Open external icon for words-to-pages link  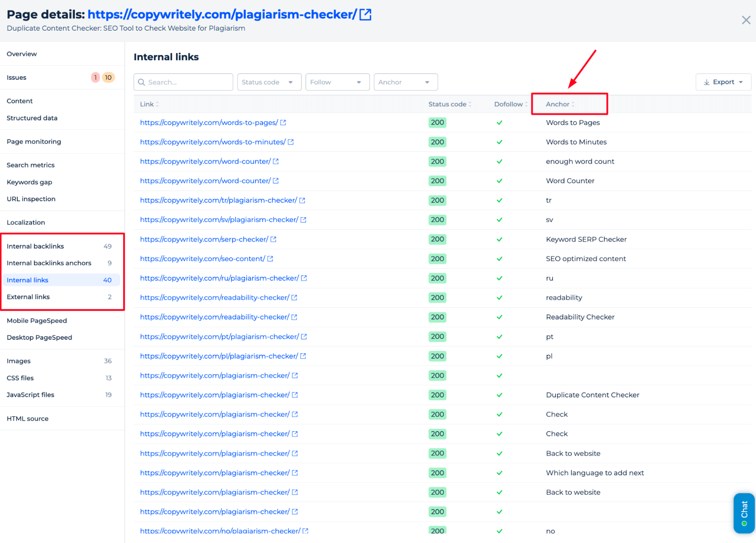[x=283, y=123]
